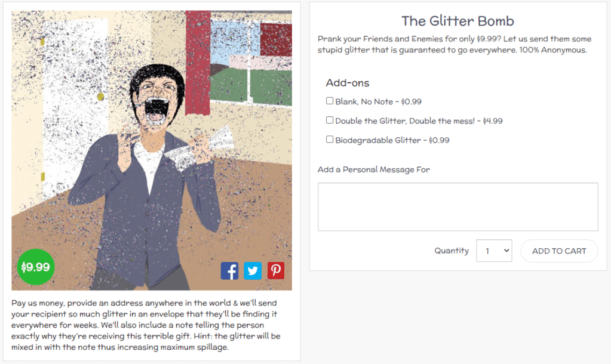The image size is (611, 364).
Task: Enable the Double the Glitter checkbox
Action: coord(330,120)
